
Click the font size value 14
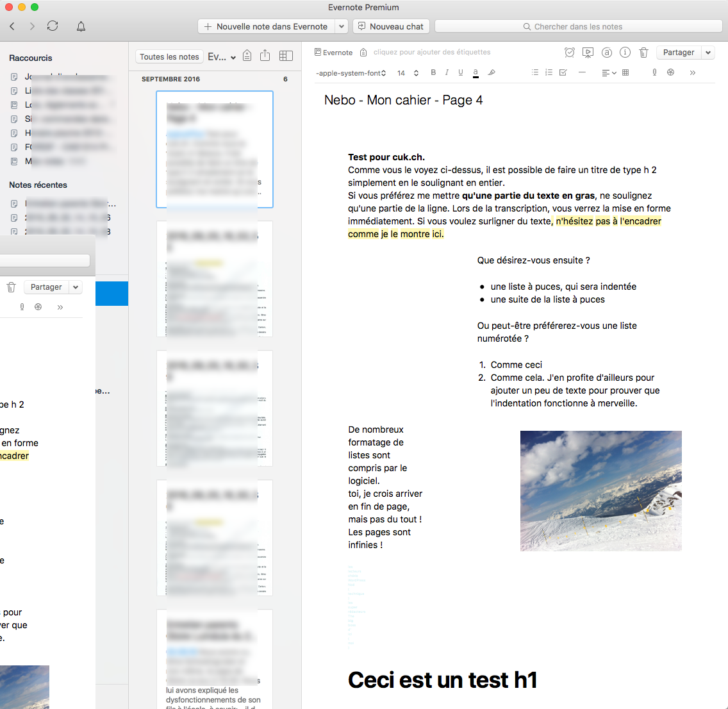tap(401, 73)
